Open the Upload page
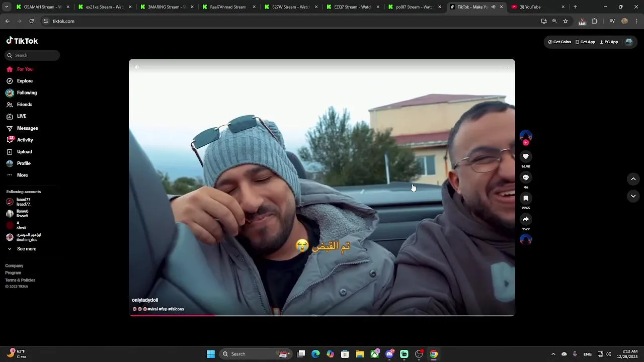This screenshot has width=644, height=362. tap(19, 152)
